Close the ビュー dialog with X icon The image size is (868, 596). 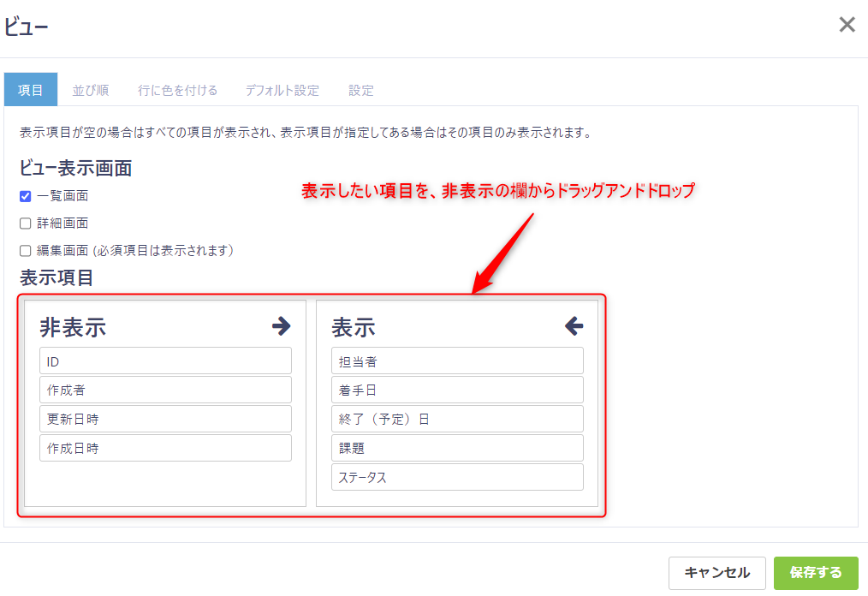(x=847, y=25)
